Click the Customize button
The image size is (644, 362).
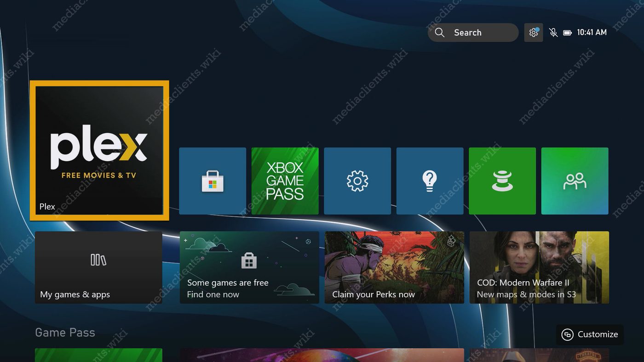[x=590, y=334]
